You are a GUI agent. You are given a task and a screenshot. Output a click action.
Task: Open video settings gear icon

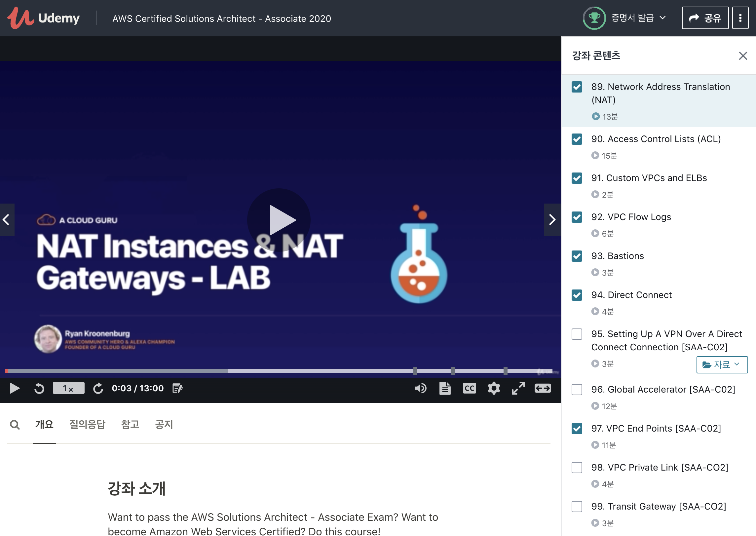(494, 388)
